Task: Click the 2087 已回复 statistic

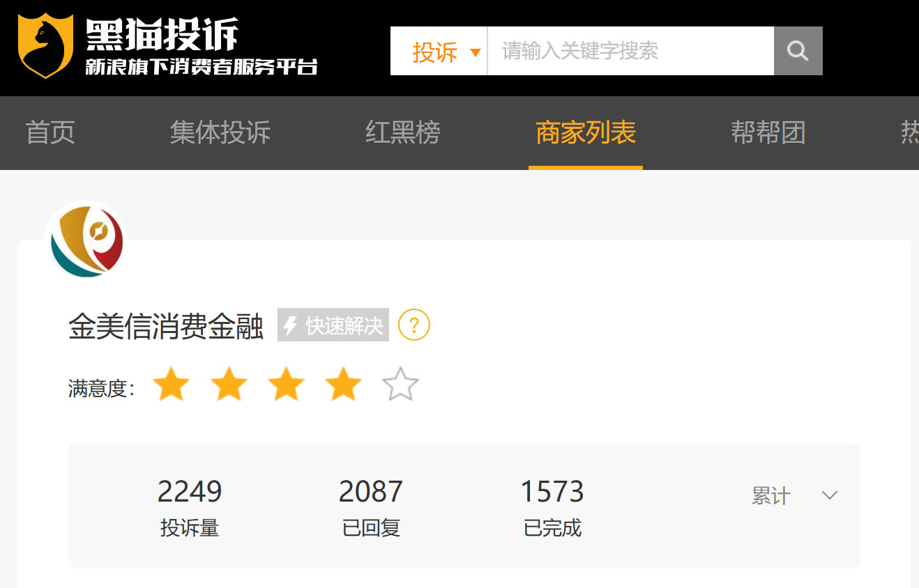Action: (371, 507)
